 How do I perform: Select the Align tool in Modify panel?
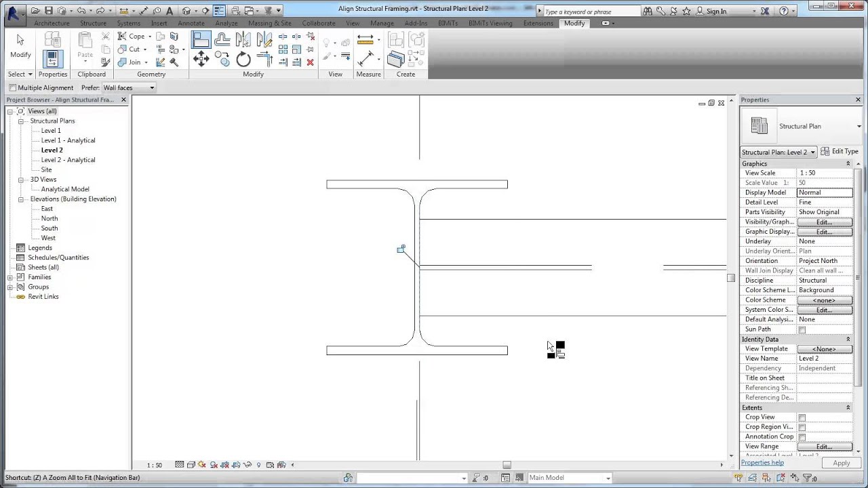[x=201, y=40]
